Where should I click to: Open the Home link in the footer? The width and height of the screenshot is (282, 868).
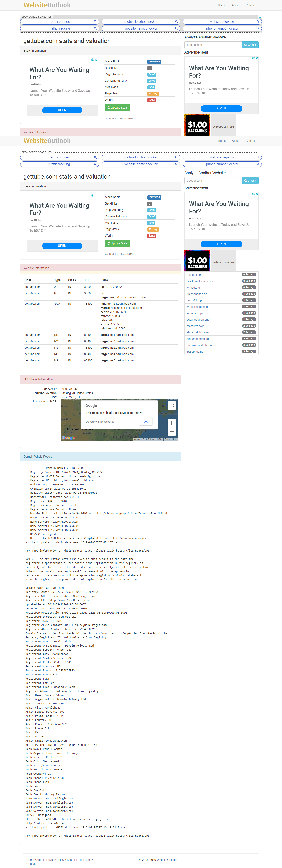coord(30,860)
